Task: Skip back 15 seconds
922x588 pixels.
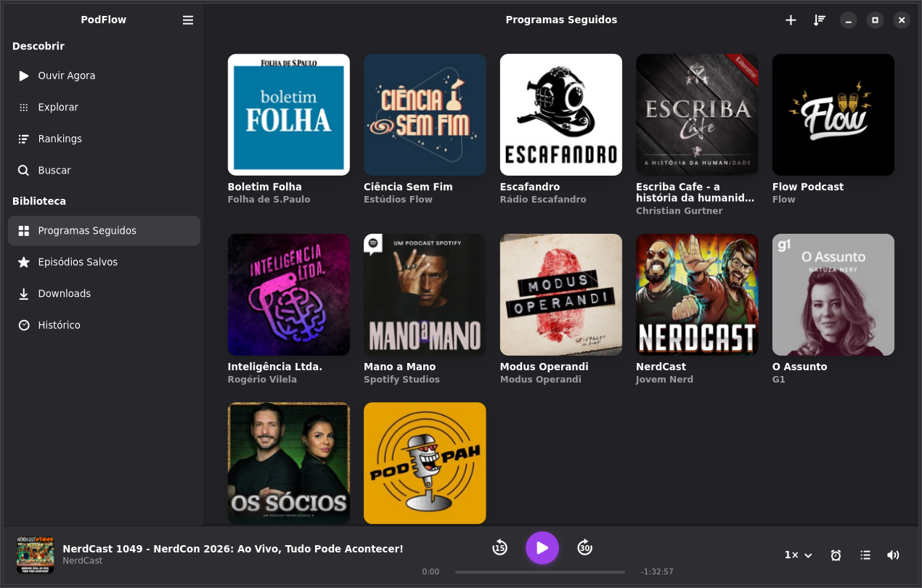Action: pyautogui.click(x=499, y=548)
